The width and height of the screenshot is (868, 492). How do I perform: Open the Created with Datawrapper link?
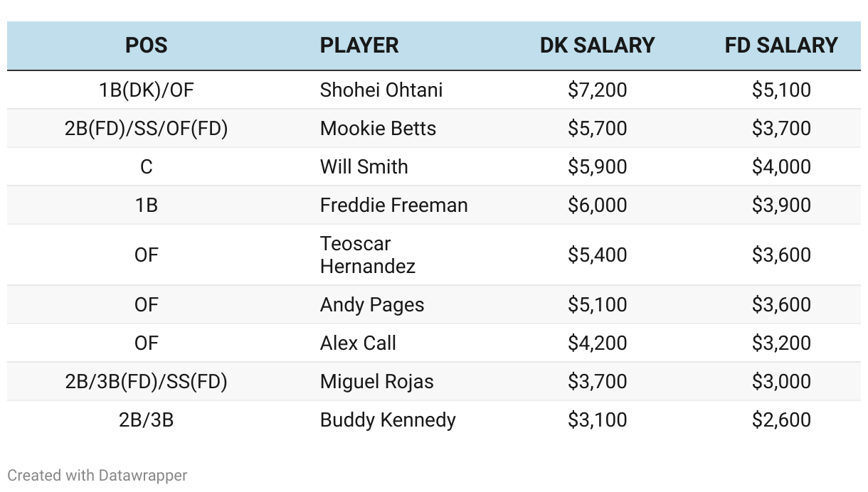pos(97,475)
